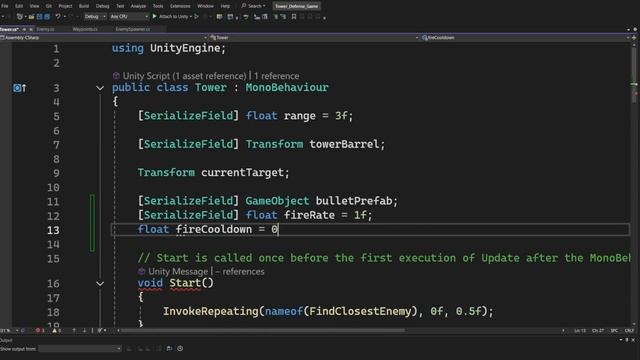Click the Tower_Defense_Game solution name
The height and width of the screenshot is (360, 640).
296,6
